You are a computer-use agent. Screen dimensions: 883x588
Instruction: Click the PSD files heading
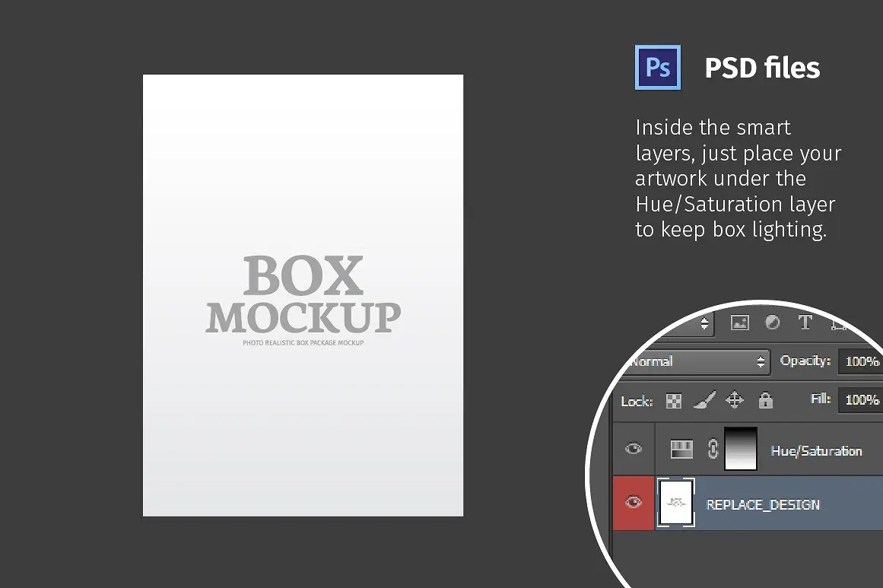point(762,68)
